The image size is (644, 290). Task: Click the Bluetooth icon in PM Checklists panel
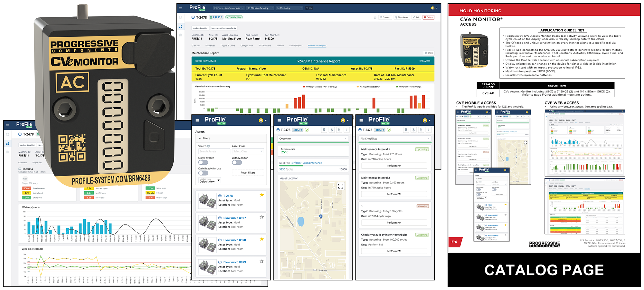pos(414,130)
